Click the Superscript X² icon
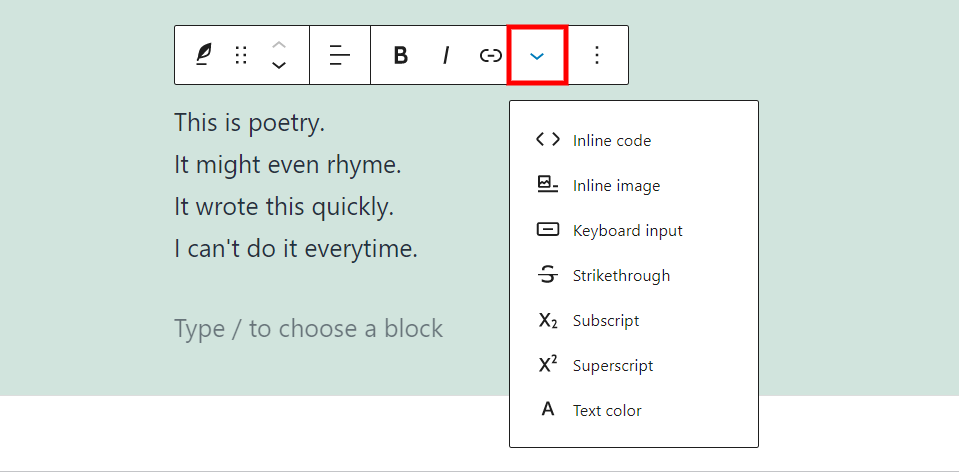The image size is (959, 475). click(548, 366)
